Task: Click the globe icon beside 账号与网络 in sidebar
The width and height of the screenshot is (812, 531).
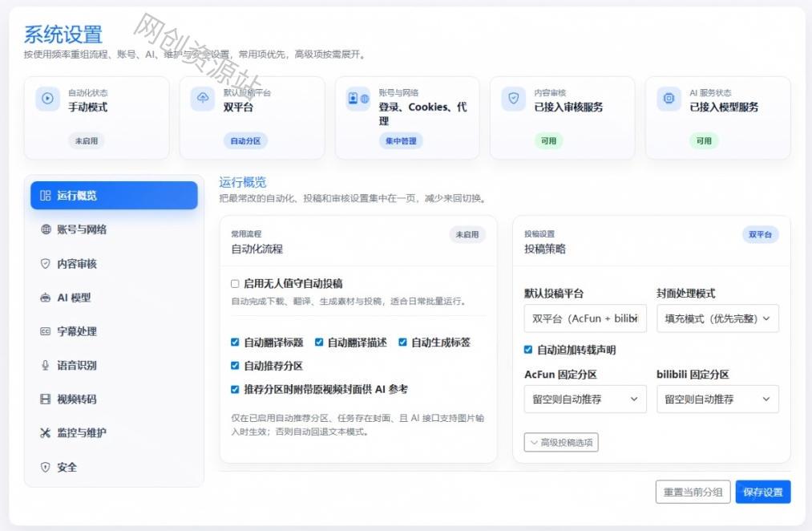Action: pyautogui.click(x=46, y=229)
